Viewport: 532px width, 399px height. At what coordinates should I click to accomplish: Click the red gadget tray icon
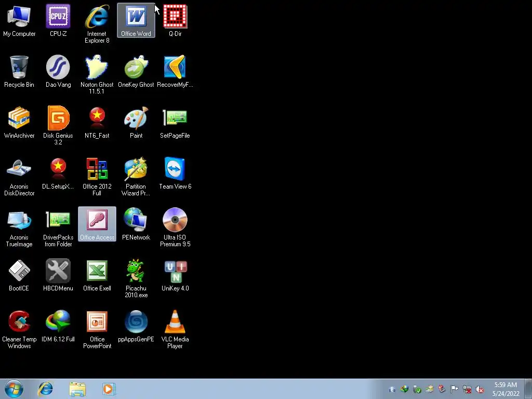pyautogui.click(x=442, y=389)
